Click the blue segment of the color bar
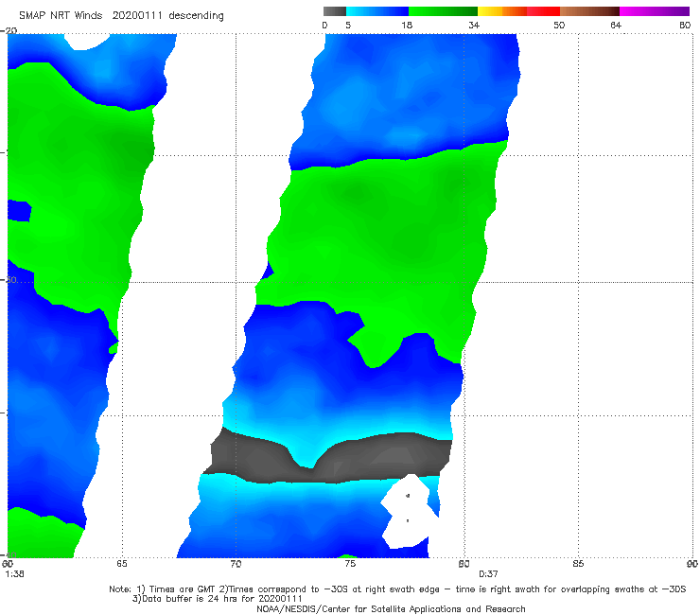The height and width of the screenshot is (615, 700). (377, 11)
